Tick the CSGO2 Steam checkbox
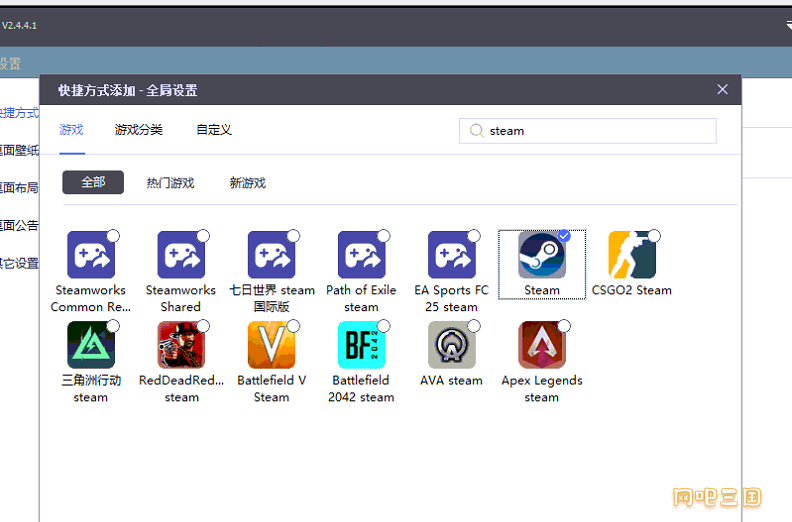The image size is (792, 522). click(x=654, y=236)
